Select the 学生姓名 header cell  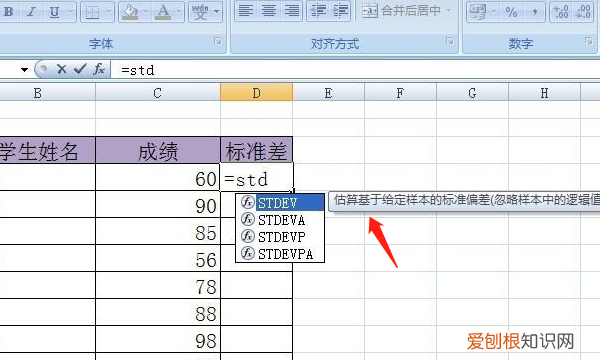pyautogui.click(x=47, y=151)
